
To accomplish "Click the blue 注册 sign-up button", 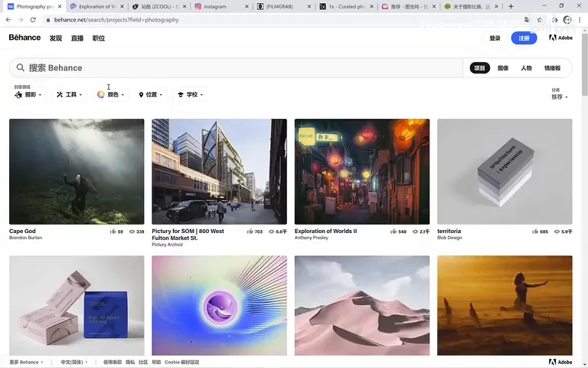I will click(x=524, y=38).
